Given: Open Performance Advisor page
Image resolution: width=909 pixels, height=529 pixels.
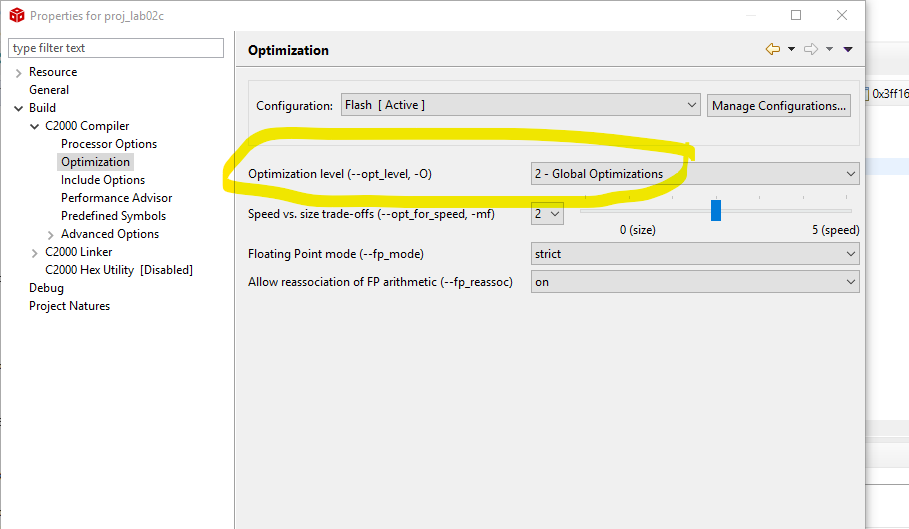Looking at the screenshot, I should pyautogui.click(x=117, y=198).
